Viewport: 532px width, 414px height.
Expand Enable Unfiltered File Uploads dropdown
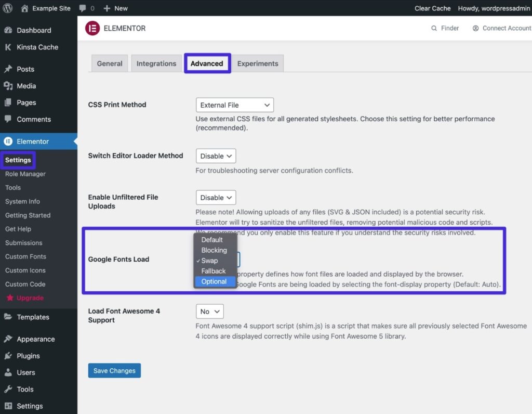216,198
